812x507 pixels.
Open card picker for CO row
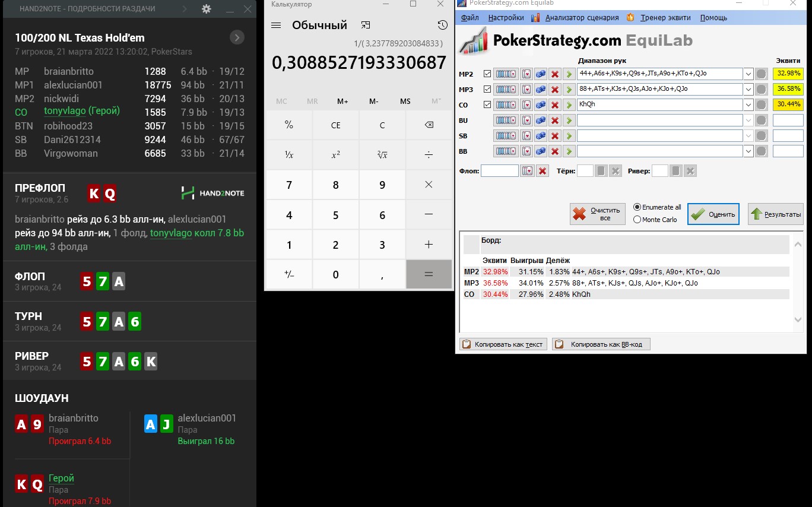(x=526, y=105)
